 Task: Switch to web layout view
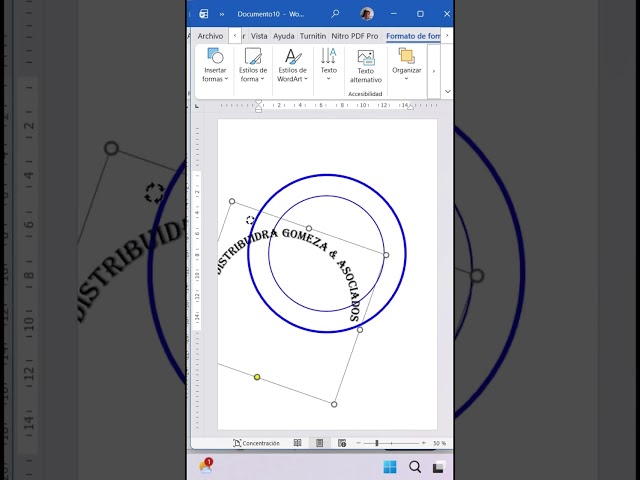tap(342, 443)
